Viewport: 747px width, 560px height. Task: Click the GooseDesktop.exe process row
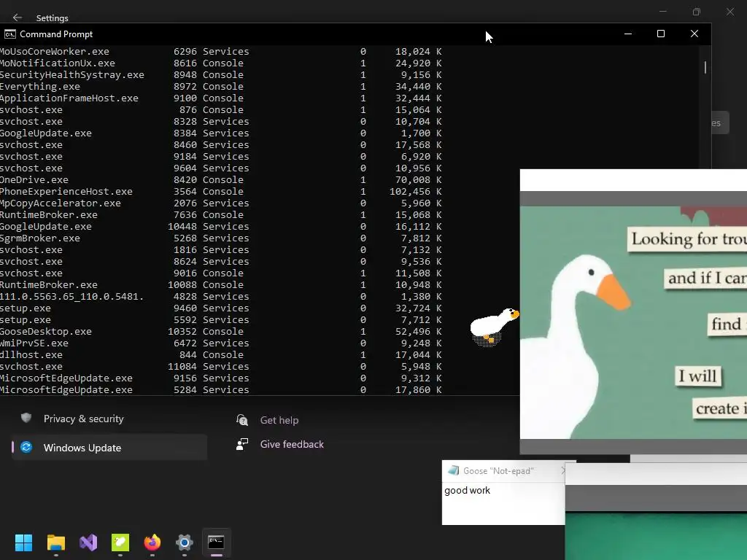220,332
